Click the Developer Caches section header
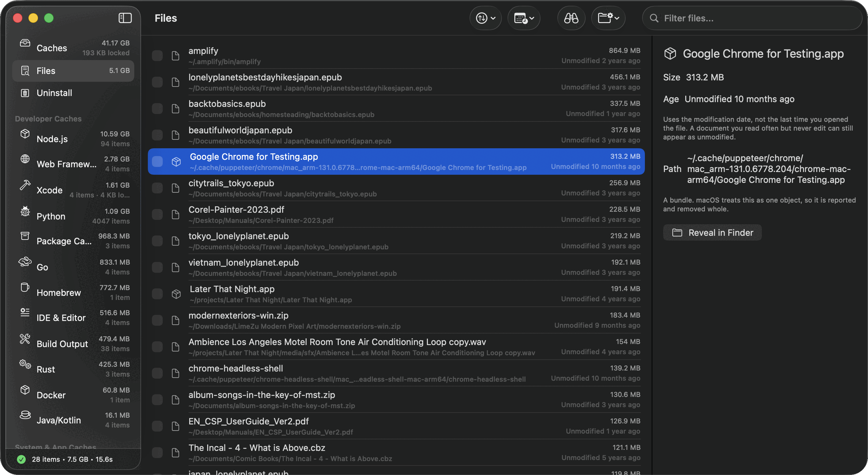 click(48, 119)
